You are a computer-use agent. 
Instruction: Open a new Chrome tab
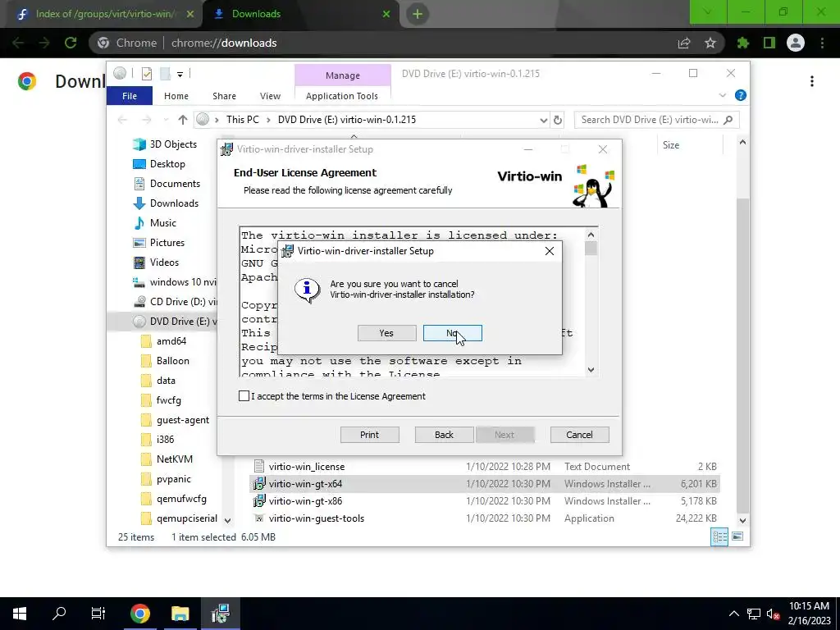click(418, 14)
